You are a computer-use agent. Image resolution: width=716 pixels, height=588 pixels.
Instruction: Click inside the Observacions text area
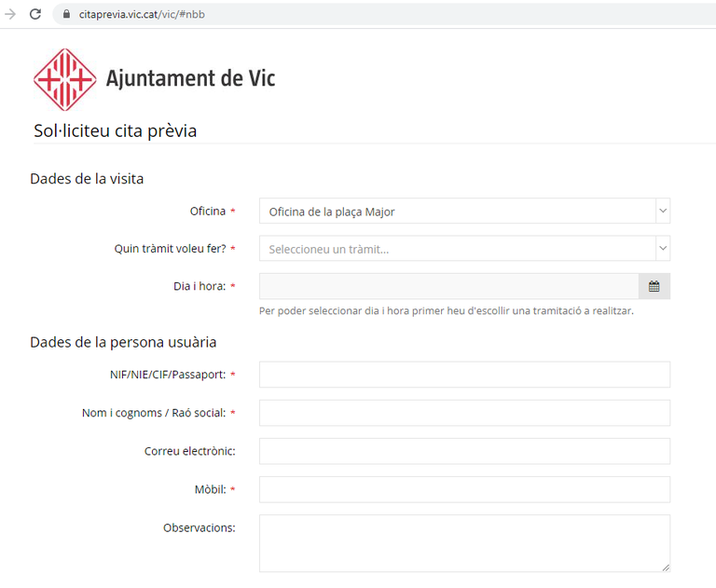pos(464,542)
